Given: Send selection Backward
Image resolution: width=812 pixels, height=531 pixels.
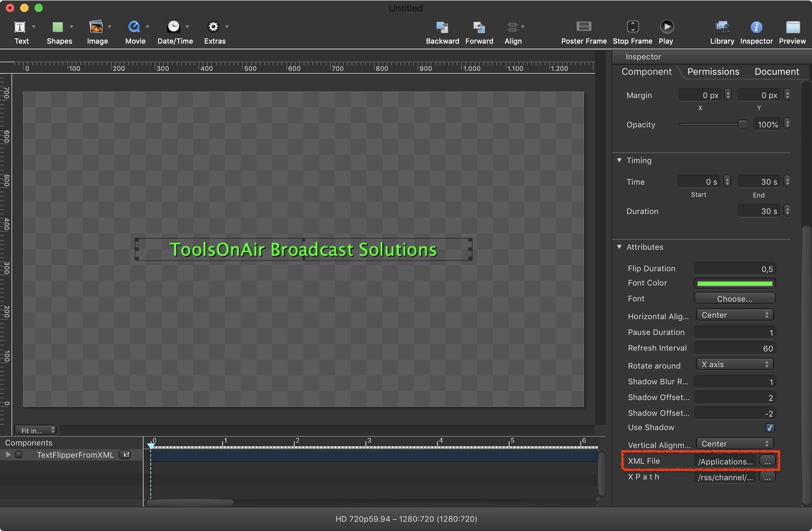Looking at the screenshot, I should pyautogui.click(x=442, y=27).
